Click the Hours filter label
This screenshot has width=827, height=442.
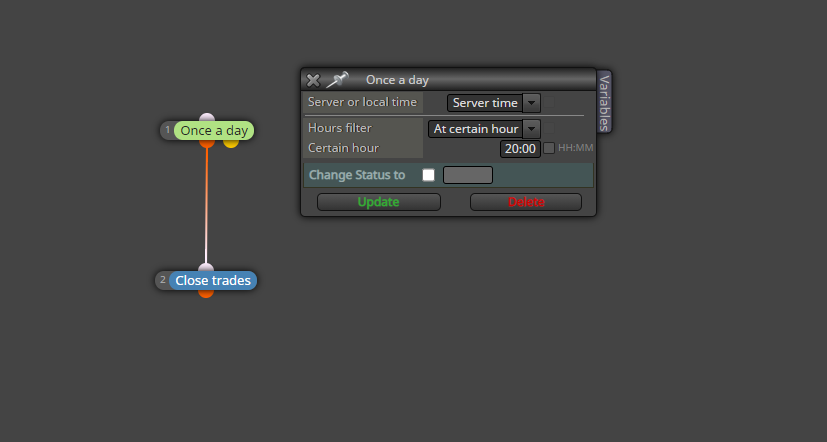coord(340,128)
